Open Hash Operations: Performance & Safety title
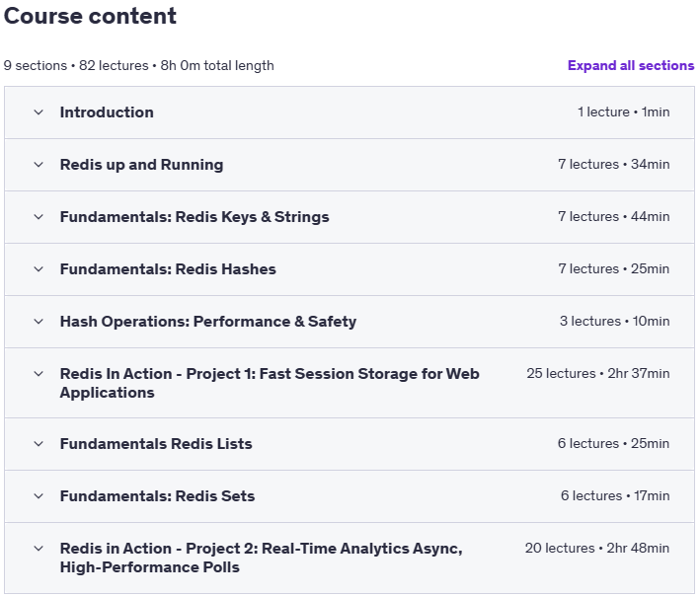The image size is (700, 597). point(208,322)
